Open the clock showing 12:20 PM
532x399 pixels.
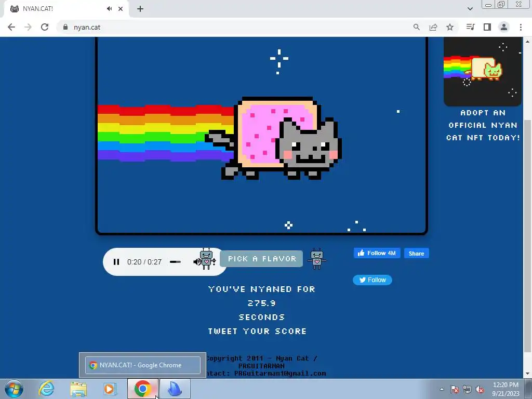(506, 389)
